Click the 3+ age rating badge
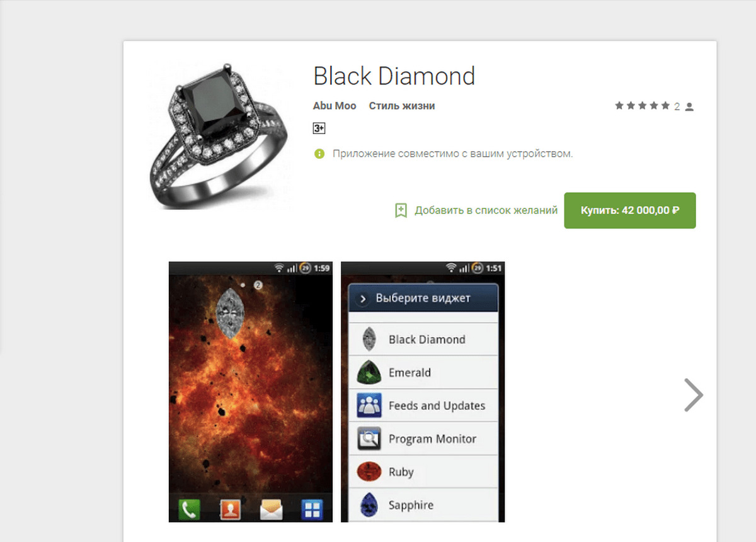The width and height of the screenshot is (756, 542). [319, 128]
